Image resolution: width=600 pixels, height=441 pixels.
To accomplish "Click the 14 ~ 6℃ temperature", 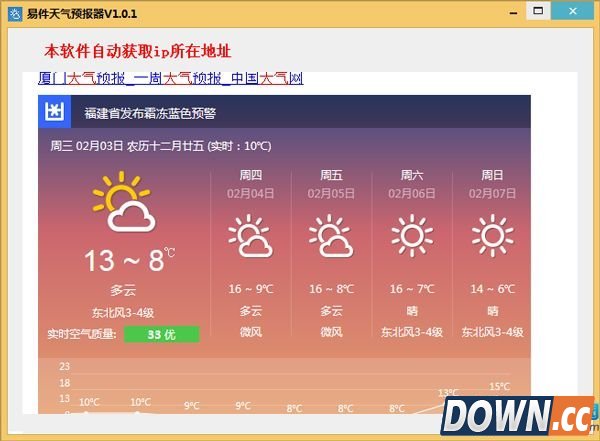I will (492, 289).
